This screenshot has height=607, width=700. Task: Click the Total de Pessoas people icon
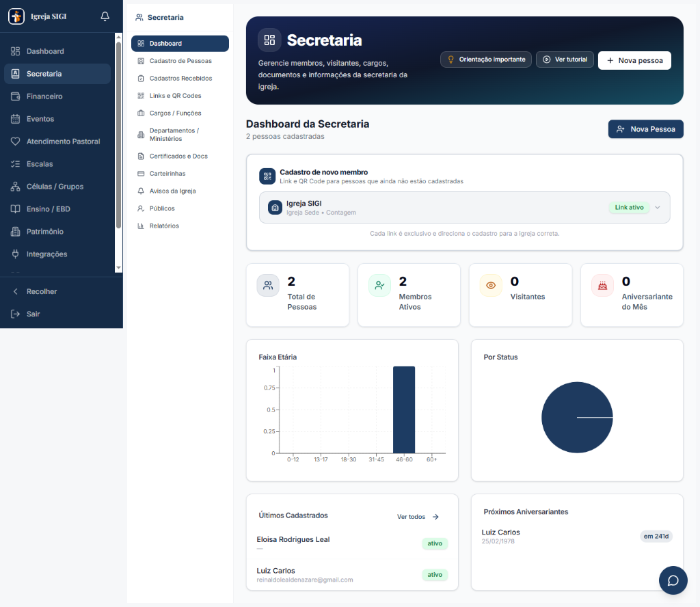268,286
